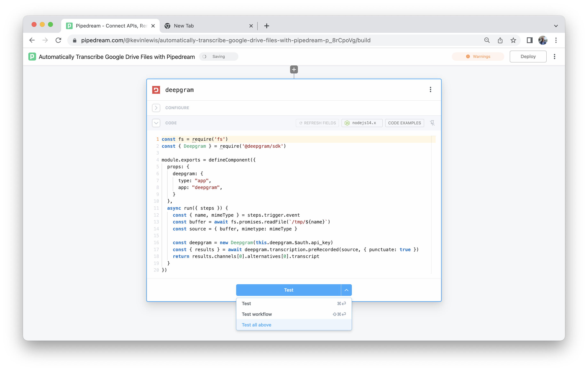Screen dimensions: 588x371
Task: Click REFRESH FIELDS button
Action: (317, 123)
